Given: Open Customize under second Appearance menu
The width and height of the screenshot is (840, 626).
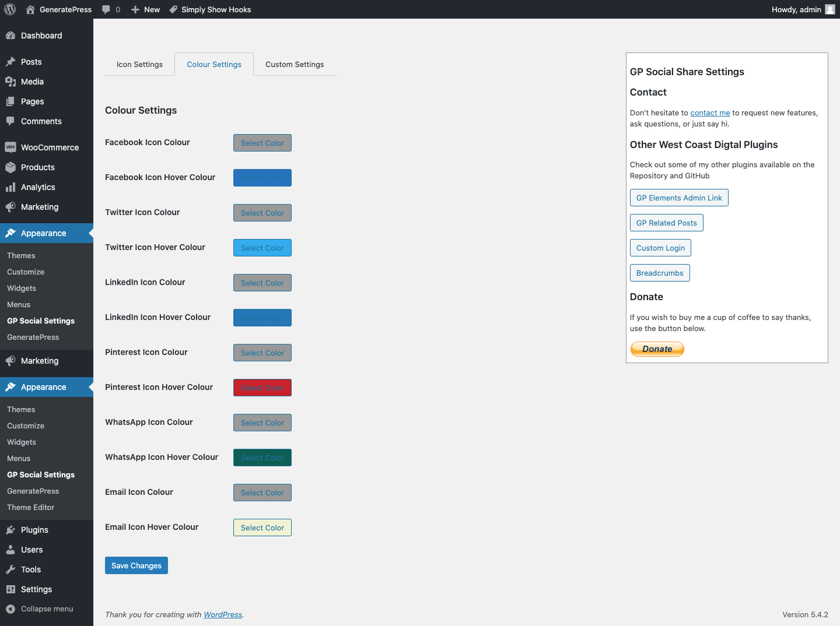Looking at the screenshot, I should 26,425.
